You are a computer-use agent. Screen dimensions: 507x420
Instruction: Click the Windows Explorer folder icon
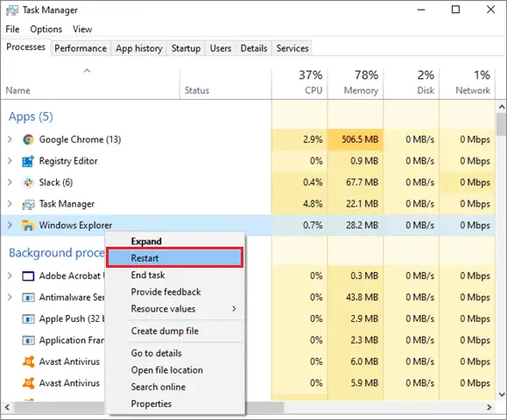click(x=28, y=225)
